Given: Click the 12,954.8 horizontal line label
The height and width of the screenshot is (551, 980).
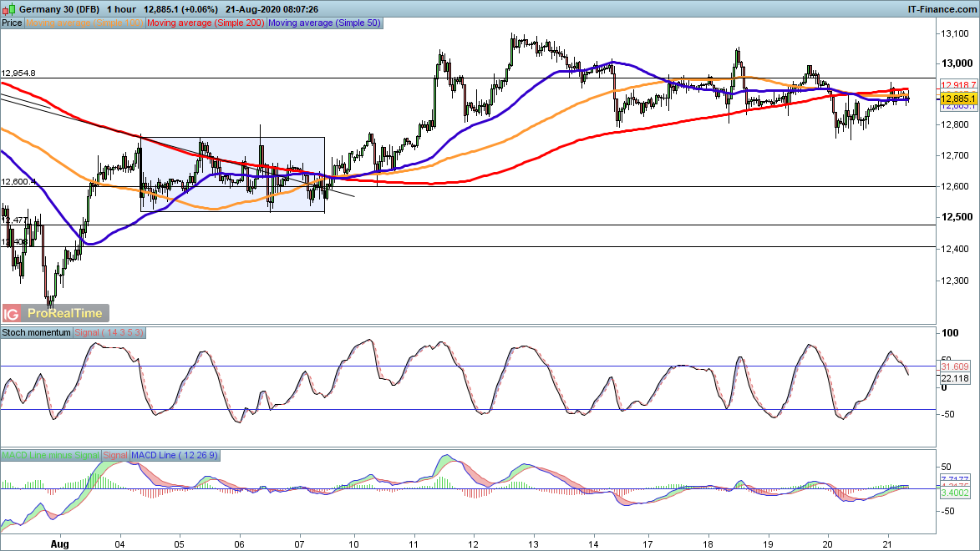Looking at the screenshot, I should click(18, 73).
